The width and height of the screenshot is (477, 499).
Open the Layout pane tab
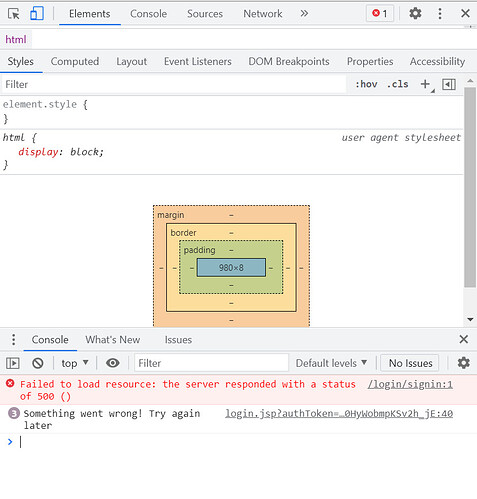coord(131,62)
